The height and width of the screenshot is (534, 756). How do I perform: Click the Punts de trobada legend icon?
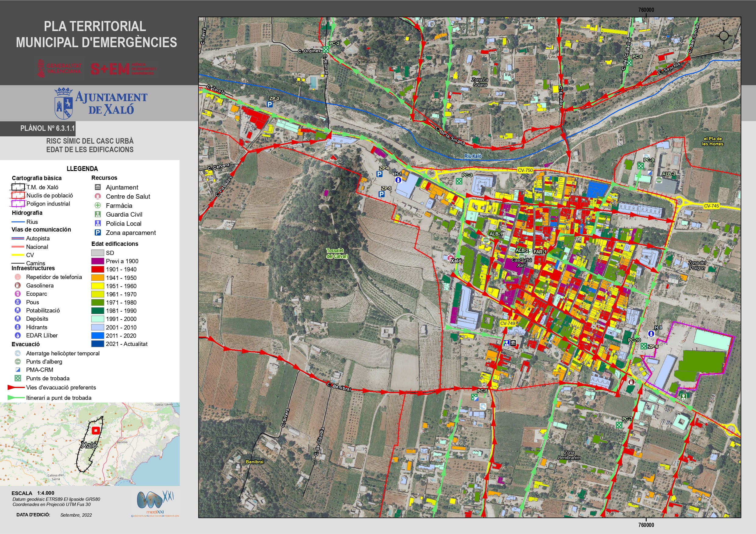click(18, 379)
